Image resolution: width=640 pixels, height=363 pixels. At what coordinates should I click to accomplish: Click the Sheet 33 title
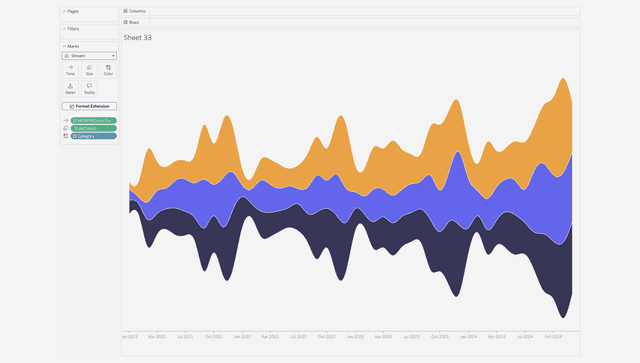[138, 38]
